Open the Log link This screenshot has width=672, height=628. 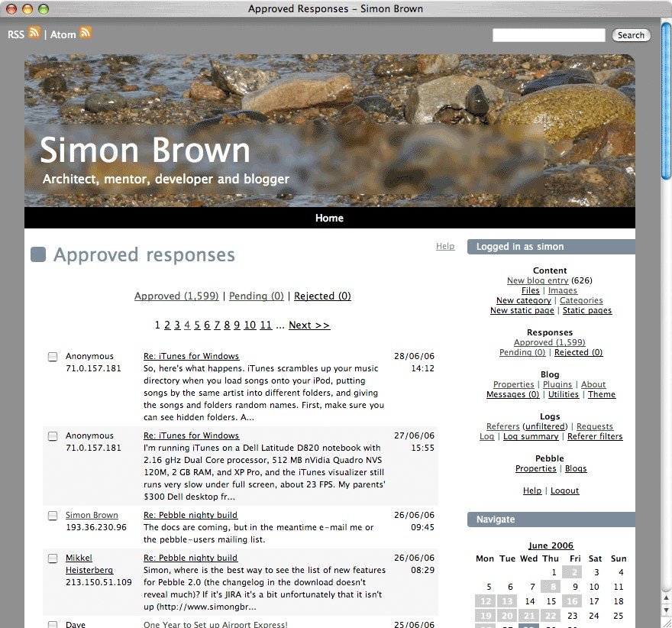click(487, 436)
